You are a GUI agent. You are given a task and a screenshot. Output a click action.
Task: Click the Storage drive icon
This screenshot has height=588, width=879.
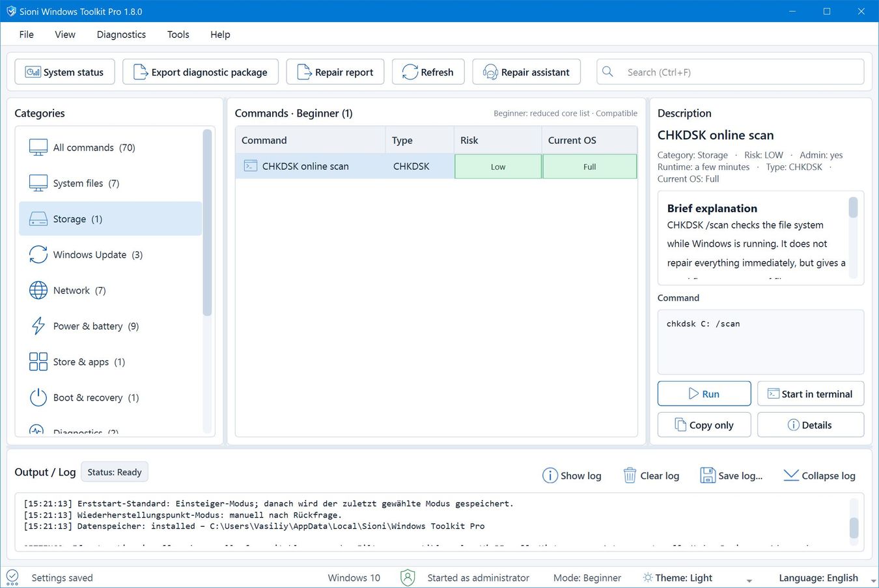click(x=38, y=219)
